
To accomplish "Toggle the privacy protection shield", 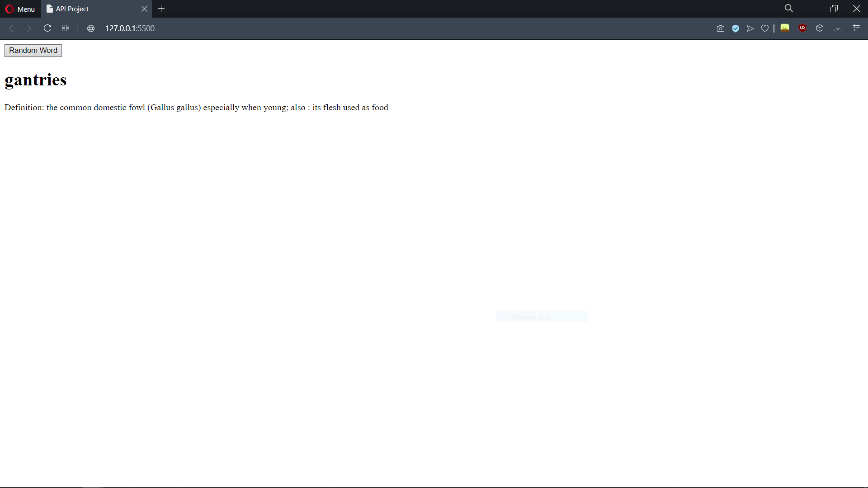I will (x=736, y=28).
